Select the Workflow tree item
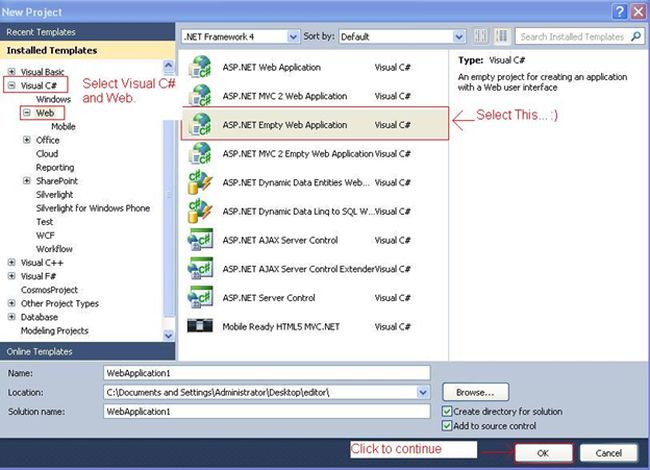 click(54, 249)
